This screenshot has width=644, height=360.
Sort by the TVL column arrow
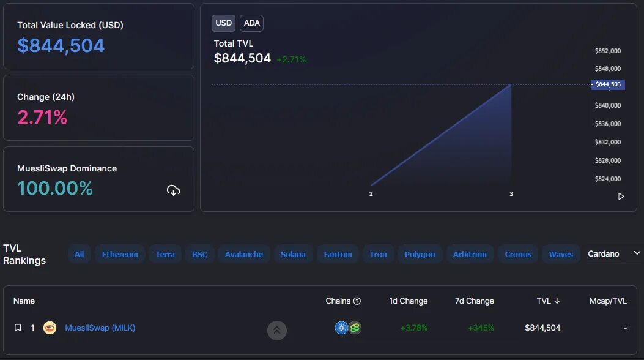[557, 301]
